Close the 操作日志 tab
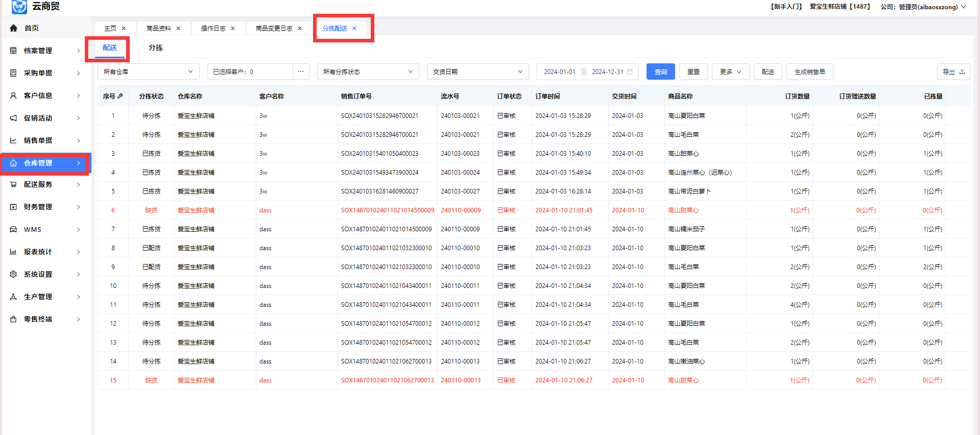980x435 pixels. tap(233, 29)
